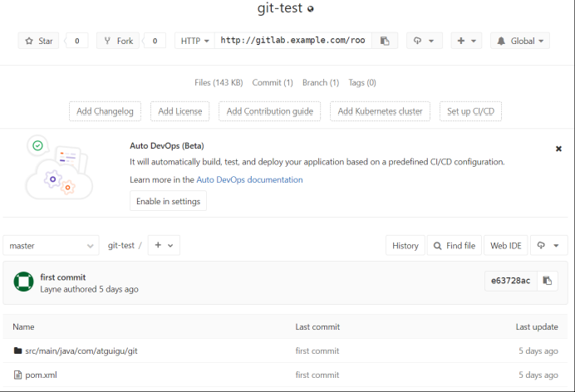Click the repository URL input field
This screenshot has height=392, width=575.
293,41
